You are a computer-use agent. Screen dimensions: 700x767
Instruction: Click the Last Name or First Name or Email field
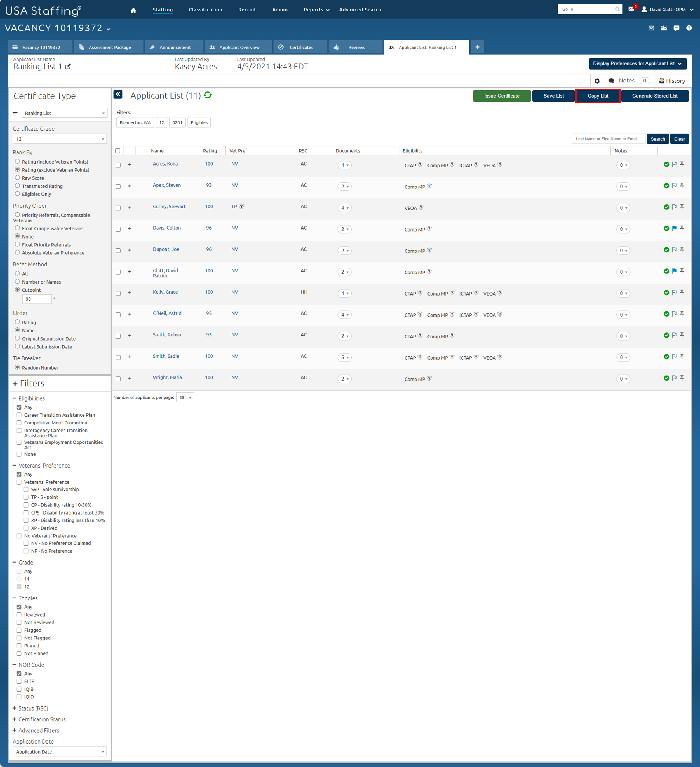(608, 139)
